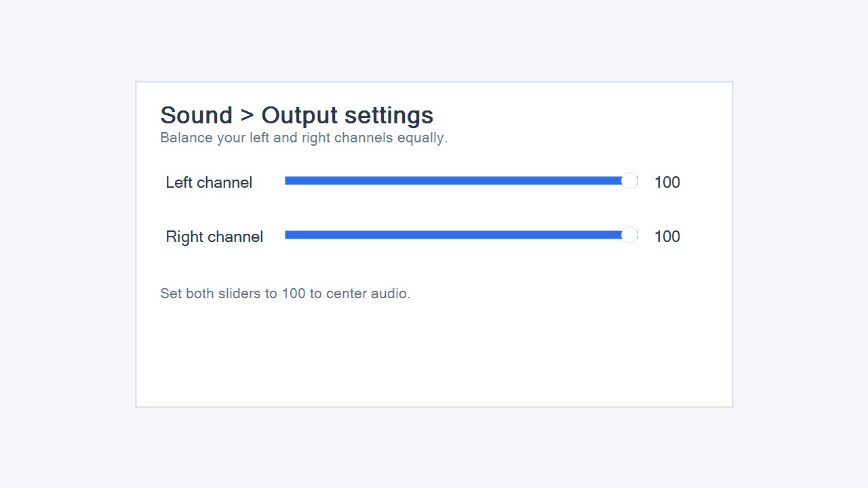
Task: Click the word Sound in the heading
Action: (x=196, y=115)
